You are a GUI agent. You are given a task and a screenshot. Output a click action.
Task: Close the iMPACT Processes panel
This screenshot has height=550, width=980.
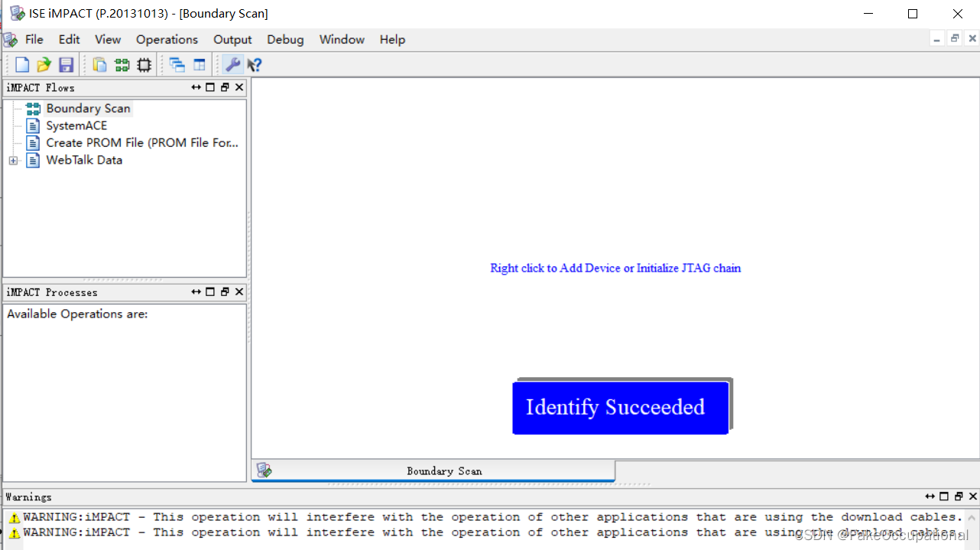[x=239, y=291]
